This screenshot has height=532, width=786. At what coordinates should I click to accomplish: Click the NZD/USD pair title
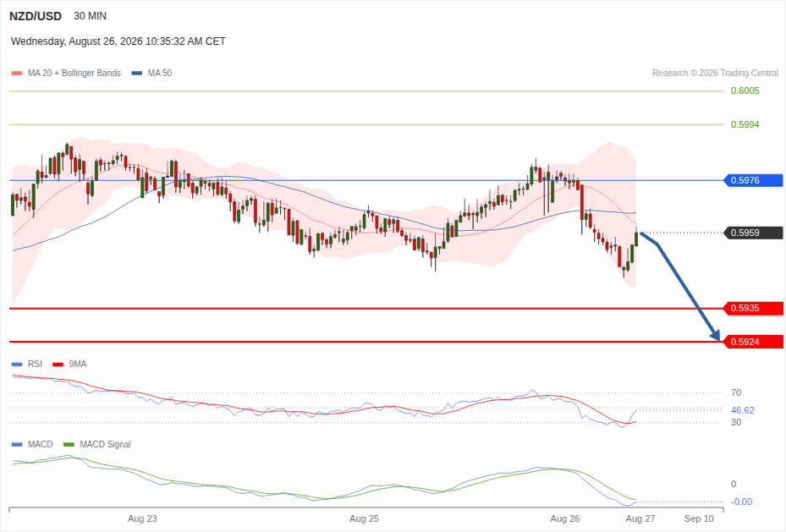pos(35,16)
